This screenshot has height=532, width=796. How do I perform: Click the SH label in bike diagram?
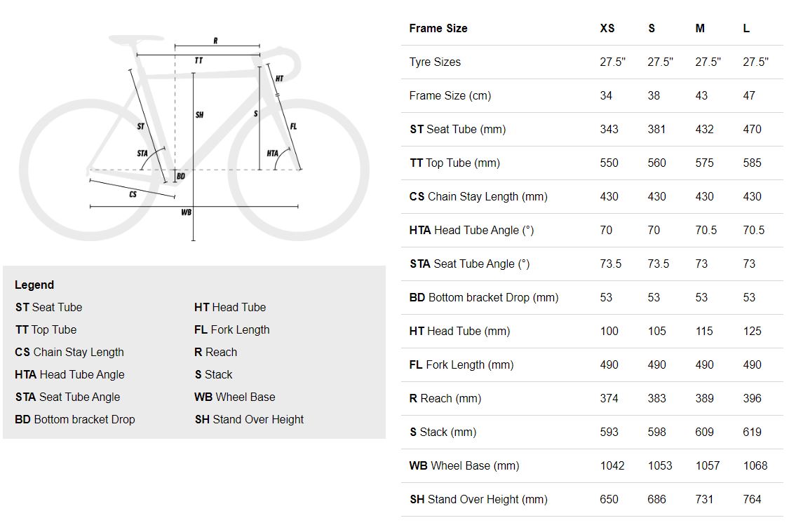click(x=199, y=115)
